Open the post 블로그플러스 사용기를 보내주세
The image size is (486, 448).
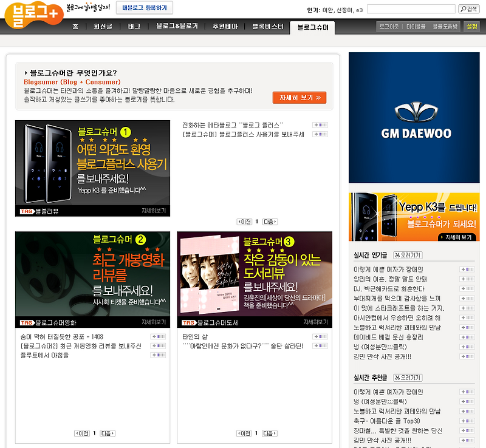point(243,135)
